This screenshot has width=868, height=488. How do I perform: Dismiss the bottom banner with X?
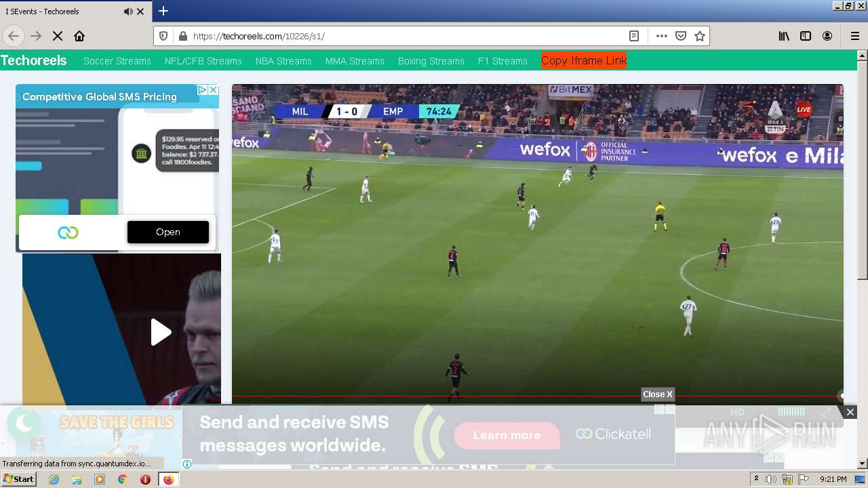click(x=850, y=412)
